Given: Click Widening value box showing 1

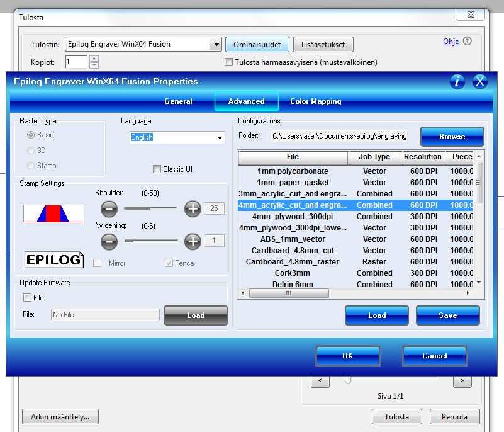Looking at the screenshot, I should [x=214, y=241].
